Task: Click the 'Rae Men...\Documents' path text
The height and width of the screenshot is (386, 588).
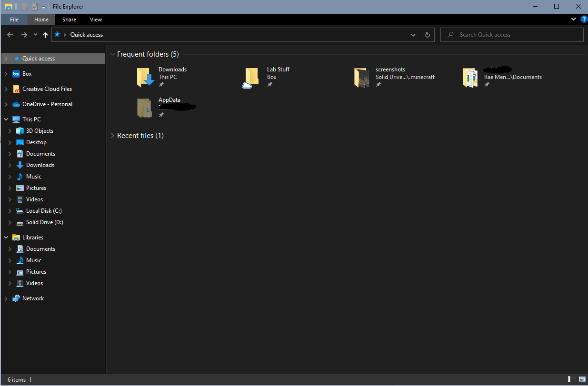Action: (x=513, y=77)
